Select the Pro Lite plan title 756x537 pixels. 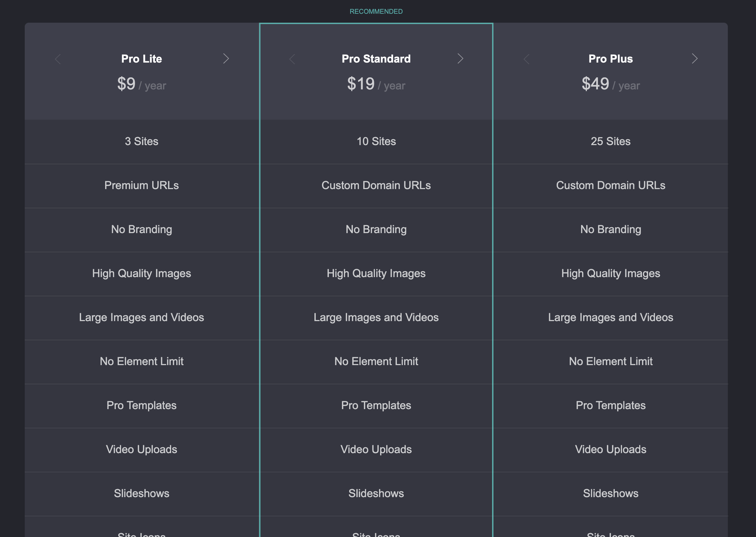142,59
